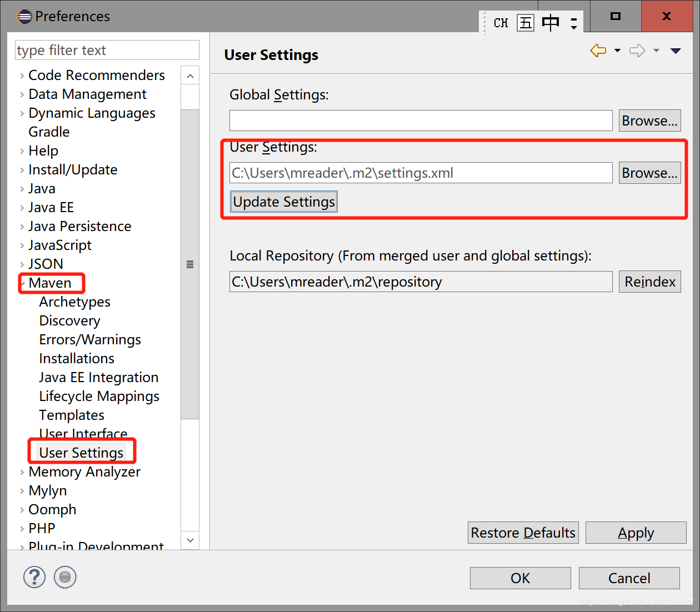700x612 pixels.
Task: Expand the Install/Update node
Action: 22,170
